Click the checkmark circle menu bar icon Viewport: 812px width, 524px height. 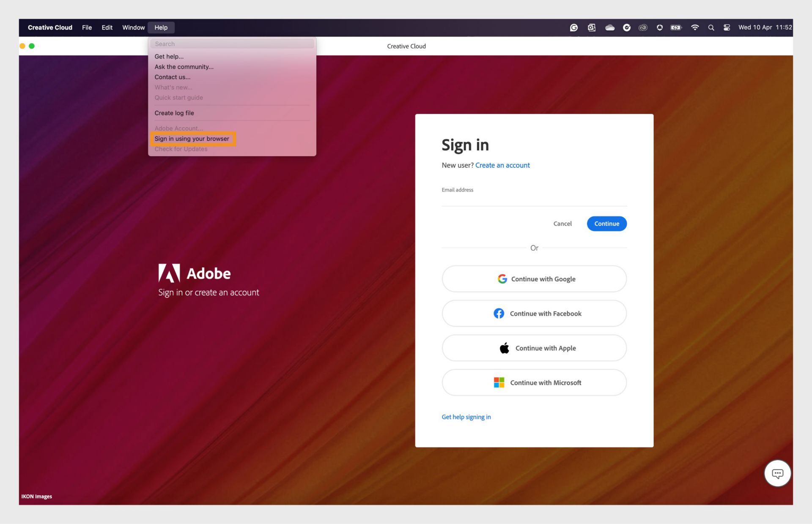[627, 27]
